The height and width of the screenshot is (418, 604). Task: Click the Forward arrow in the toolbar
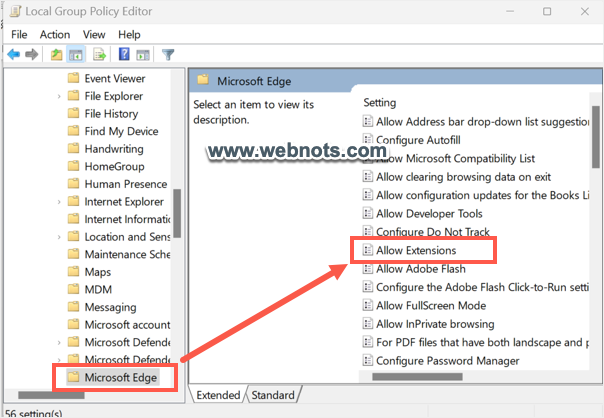(32, 54)
